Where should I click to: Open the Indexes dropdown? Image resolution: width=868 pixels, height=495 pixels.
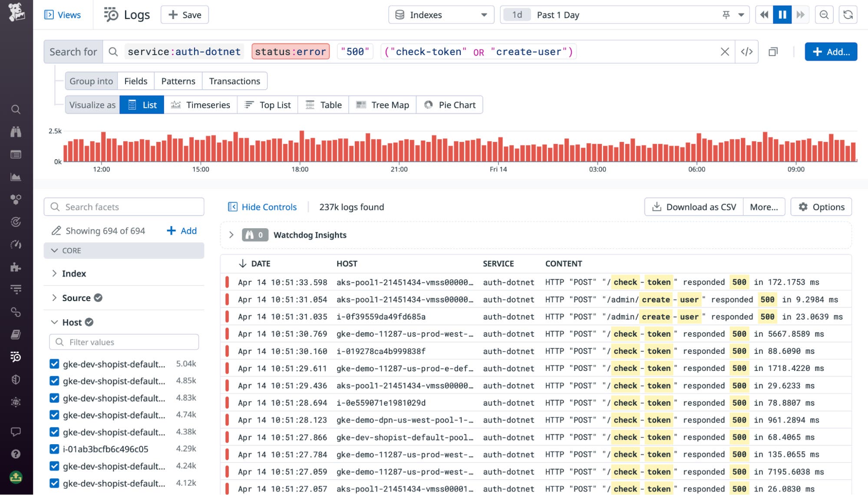pyautogui.click(x=441, y=14)
